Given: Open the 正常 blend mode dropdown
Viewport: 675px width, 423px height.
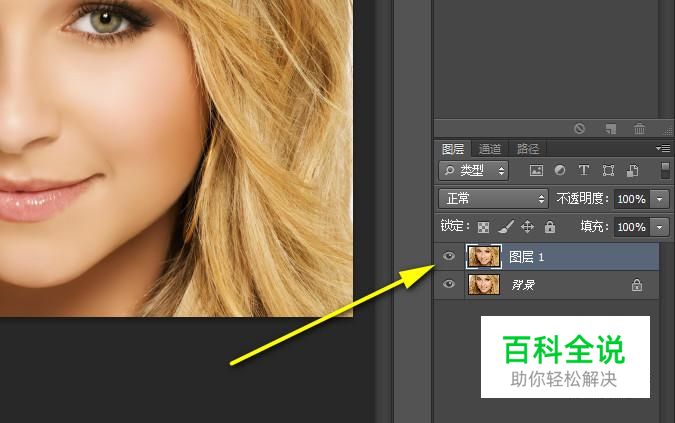Looking at the screenshot, I should coord(493,199).
